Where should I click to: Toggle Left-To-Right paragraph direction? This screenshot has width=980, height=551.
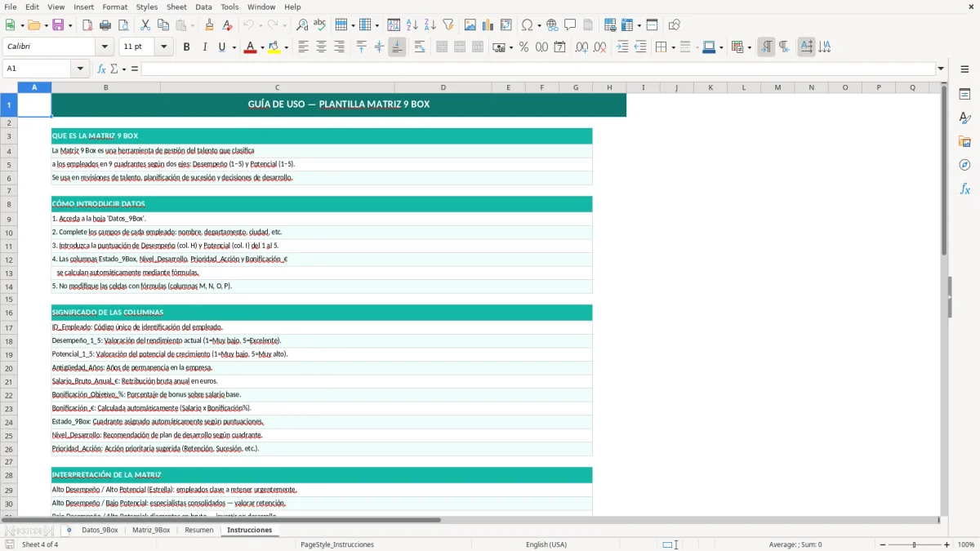(x=766, y=47)
